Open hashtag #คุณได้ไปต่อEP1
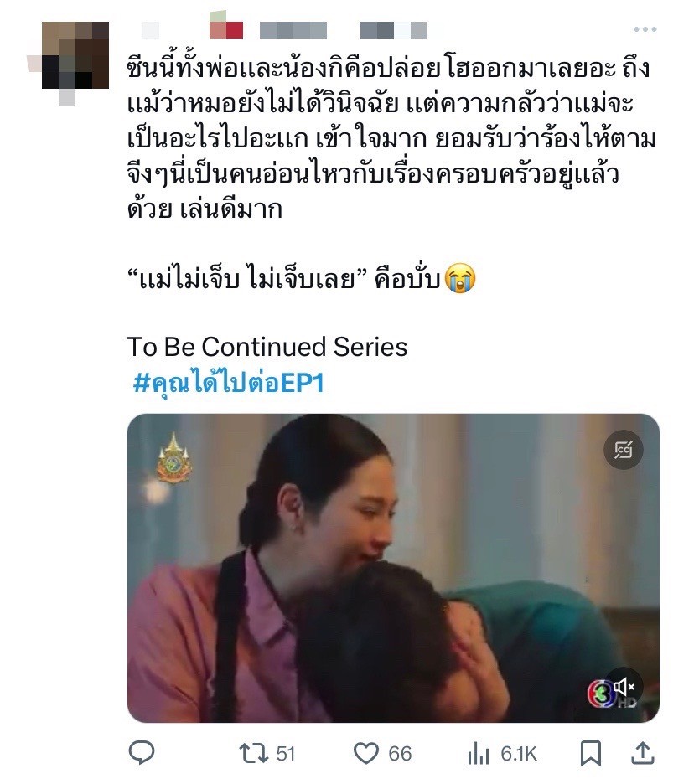This screenshot has height=784, width=694. (x=229, y=383)
